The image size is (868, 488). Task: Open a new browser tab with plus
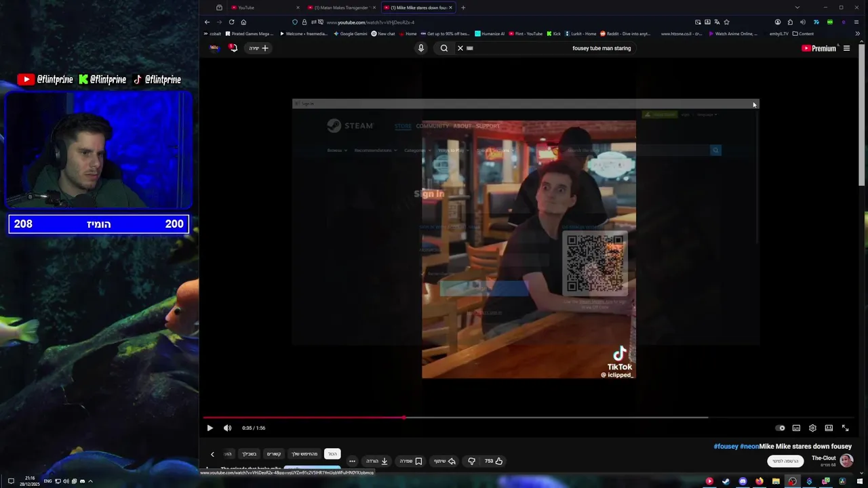[463, 7]
